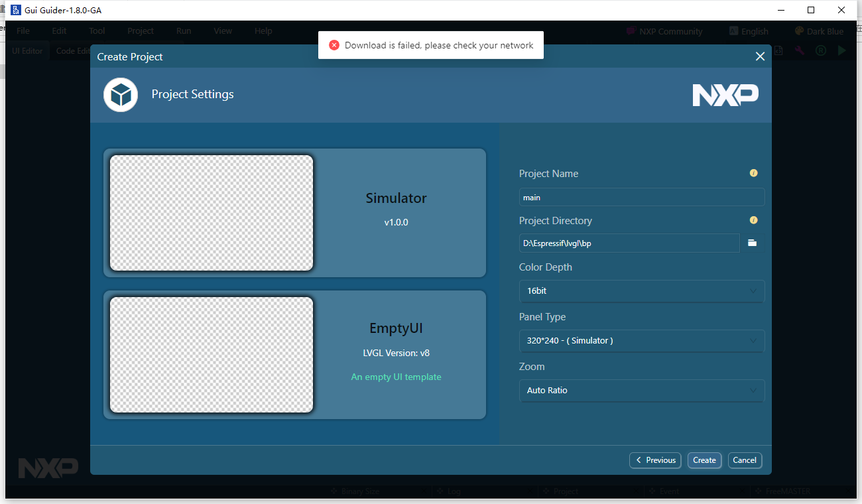Click the info icon beside Project Directory
Viewport: 862px width, 504px height.
click(x=753, y=220)
